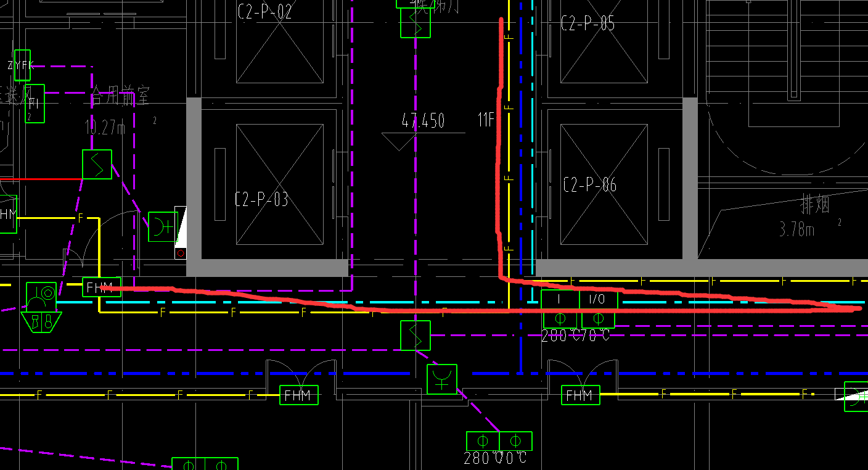The height and width of the screenshot is (470, 868).
Task: Select the 11F floor label
Action: pyautogui.click(x=486, y=120)
